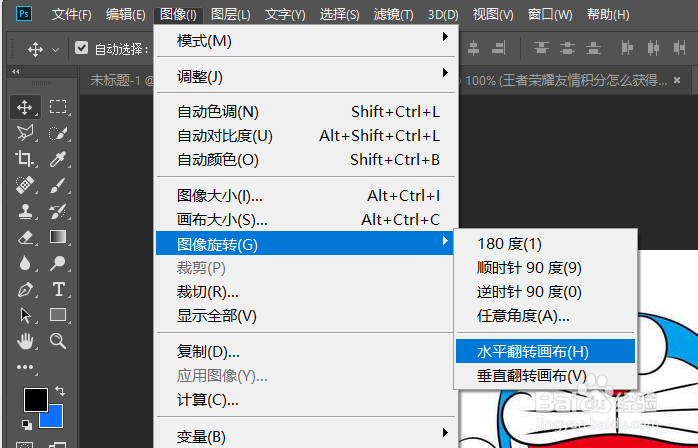Open the 文件(F) menu
The image size is (698, 448).
coord(71,14)
